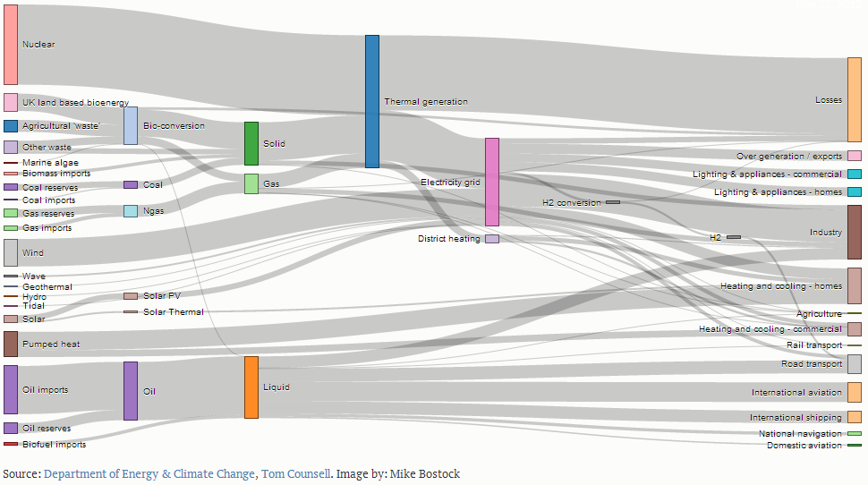Select the Road transport node square

tap(855, 364)
